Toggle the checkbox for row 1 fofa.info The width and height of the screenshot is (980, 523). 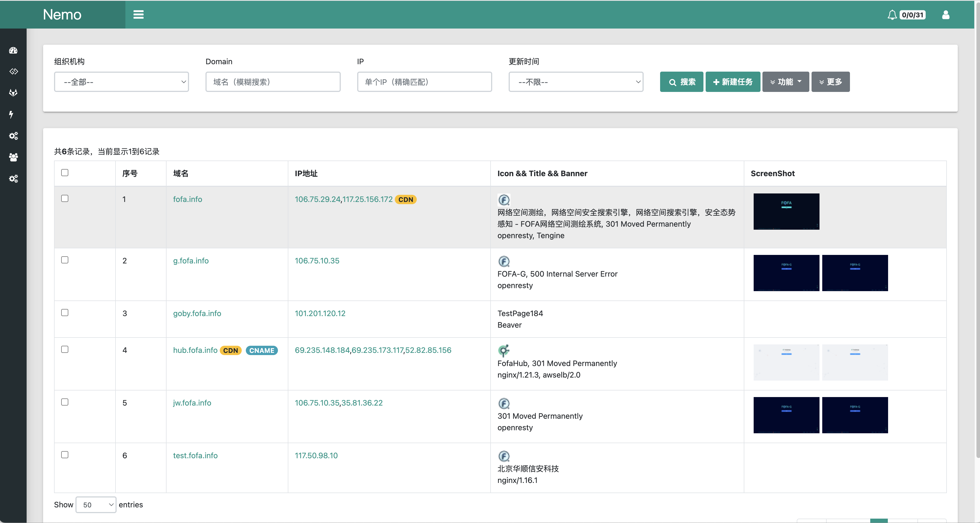pyautogui.click(x=65, y=198)
